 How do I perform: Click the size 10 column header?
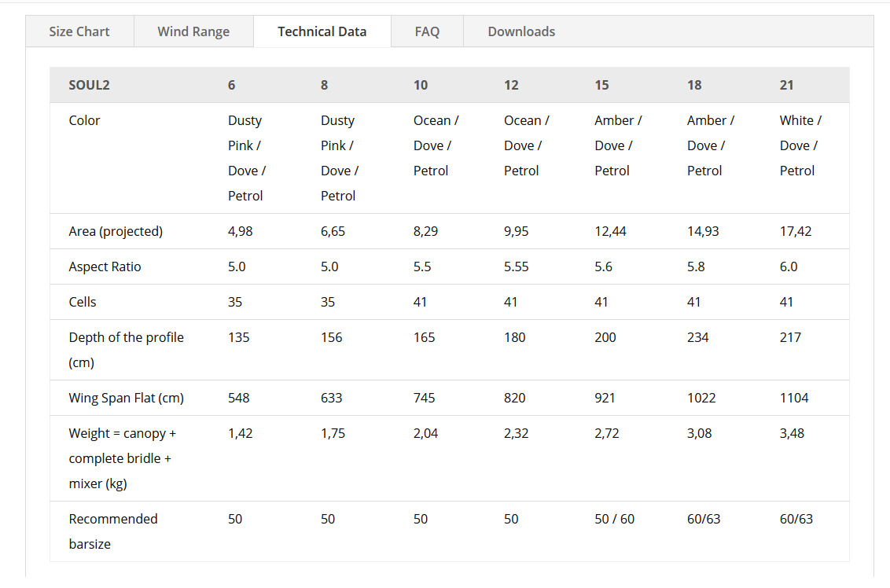pos(421,85)
